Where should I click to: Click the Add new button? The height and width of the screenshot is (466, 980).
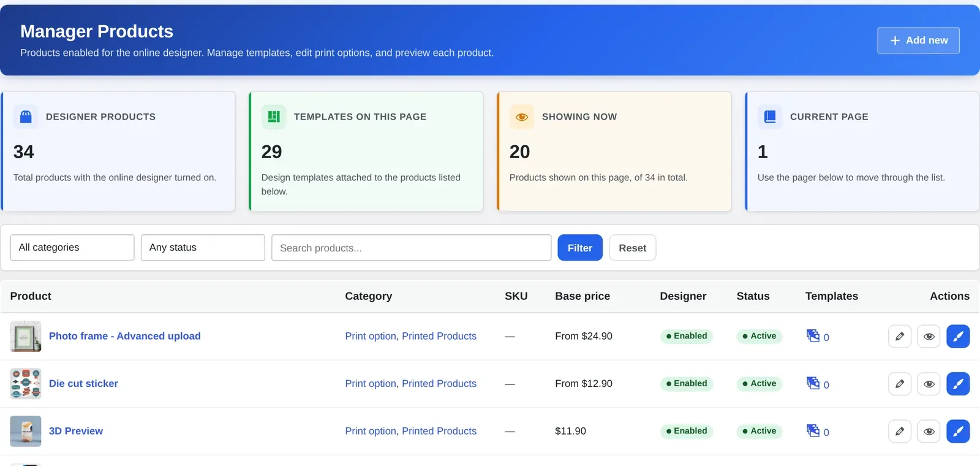[x=918, y=40]
